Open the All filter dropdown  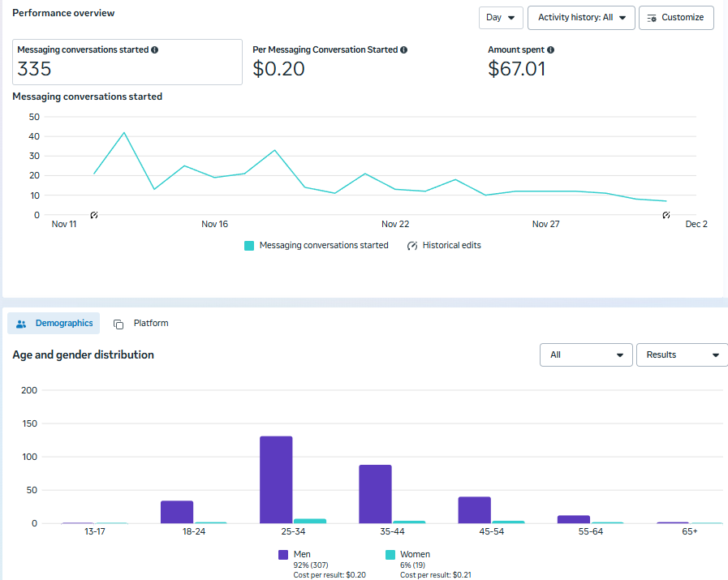point(586,354)
